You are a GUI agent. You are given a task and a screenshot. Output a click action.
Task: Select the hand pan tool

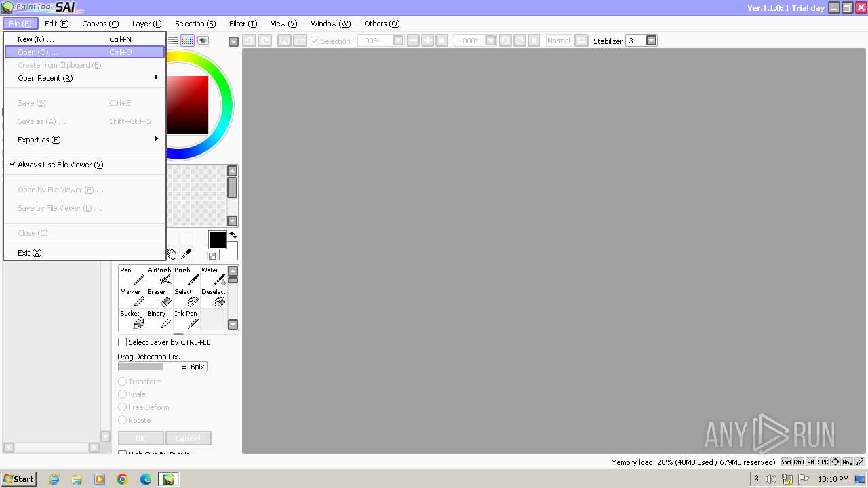pyautogui.click(x=171, y=254)
